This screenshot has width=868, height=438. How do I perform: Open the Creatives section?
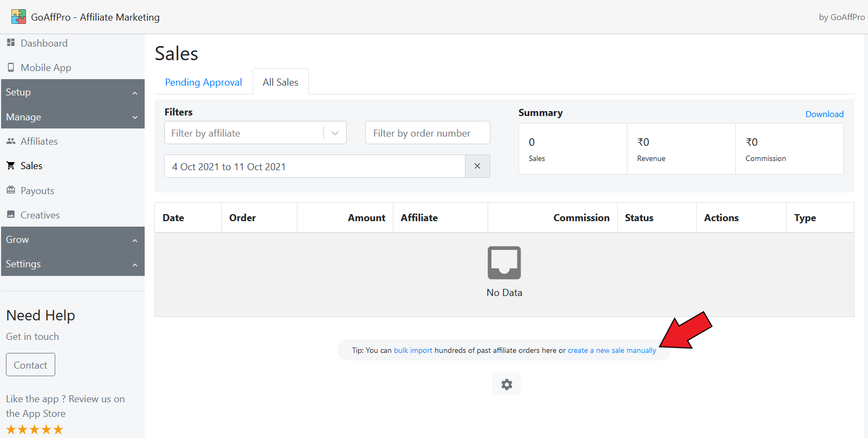40,215
